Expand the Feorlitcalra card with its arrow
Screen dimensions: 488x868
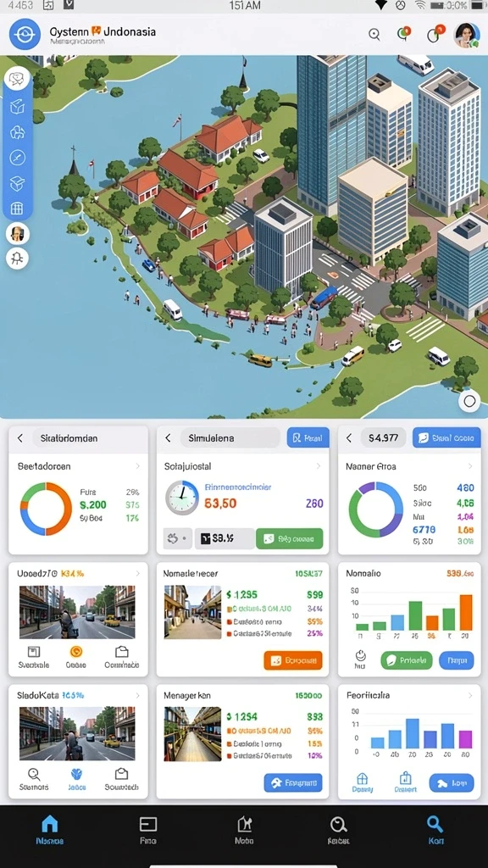click(469, 695)
